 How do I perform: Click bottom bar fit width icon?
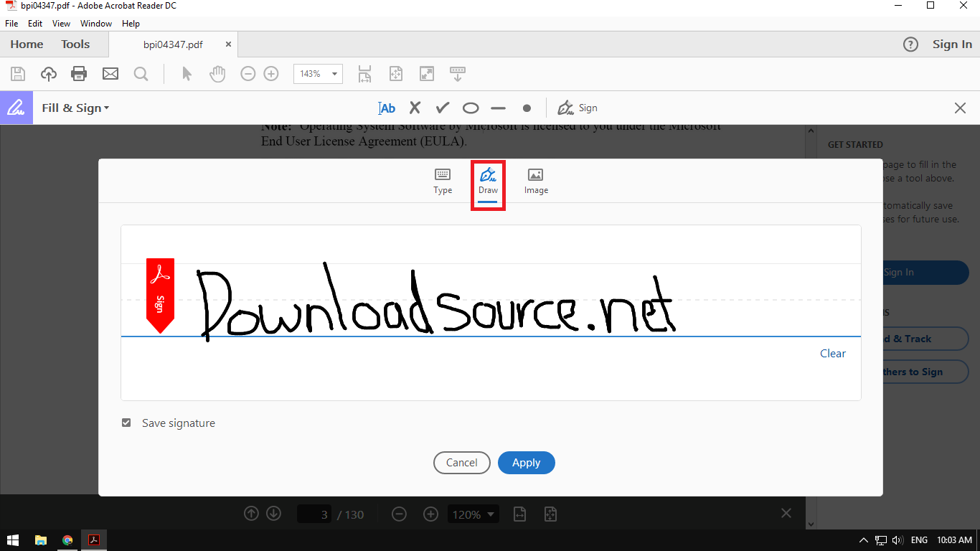coord(519,514)
